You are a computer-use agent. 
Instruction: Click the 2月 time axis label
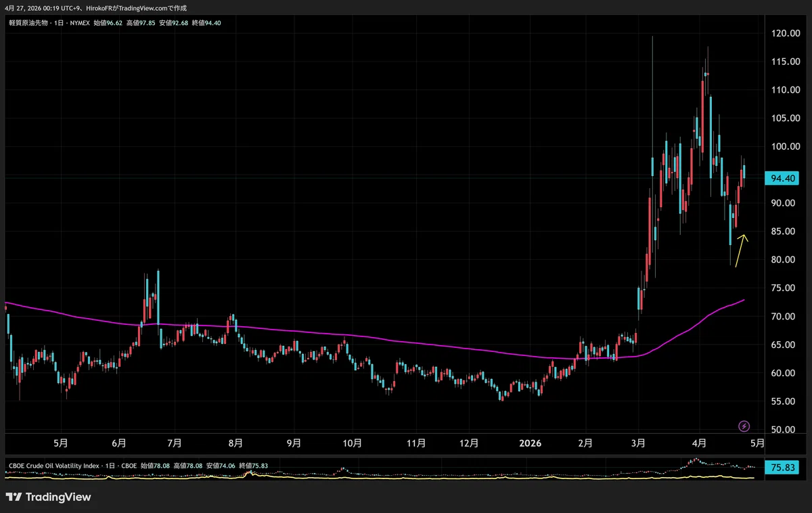(x=585, y=444)
